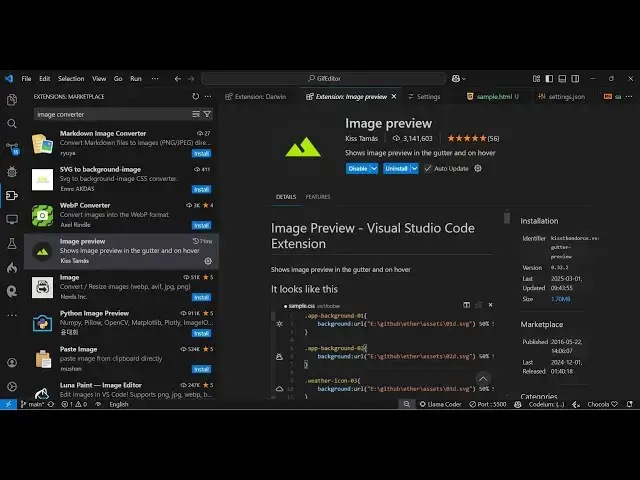Open Extensions view more actions menu
640x480 pixels.
click(208, 96)
